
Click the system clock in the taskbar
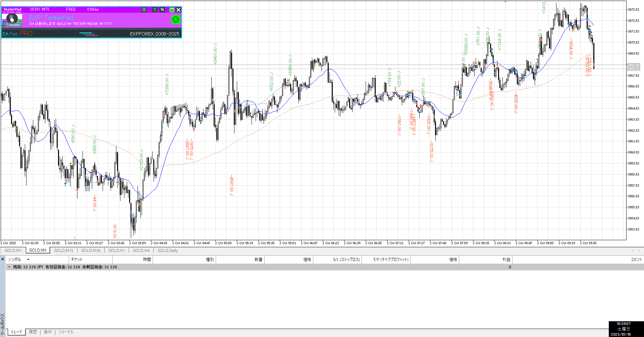tap(624, 329)
